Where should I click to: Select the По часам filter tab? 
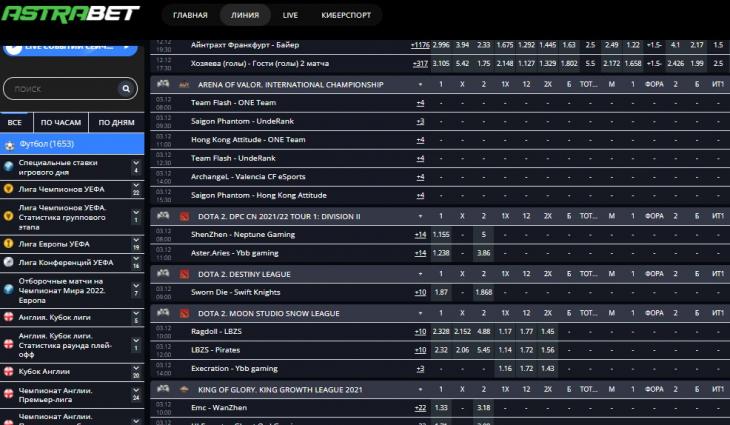pos(60,123)
